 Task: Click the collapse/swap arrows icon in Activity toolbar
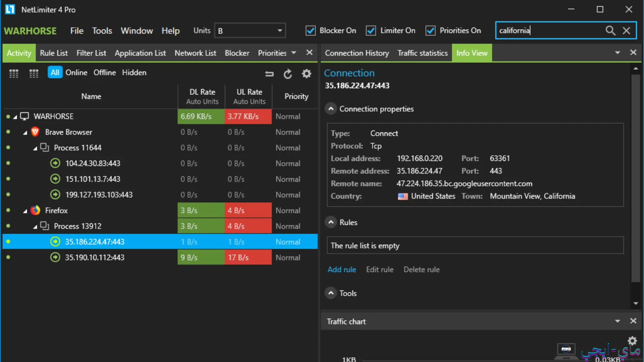[269, 74]
